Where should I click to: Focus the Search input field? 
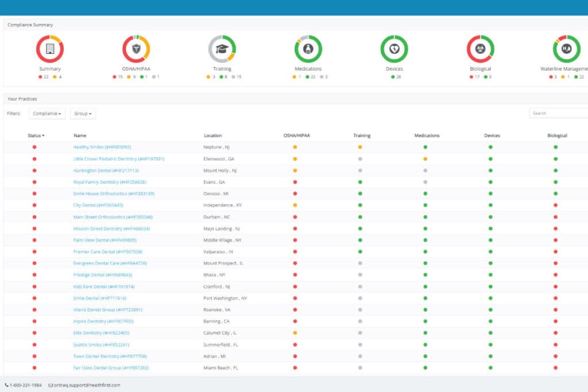559,113
